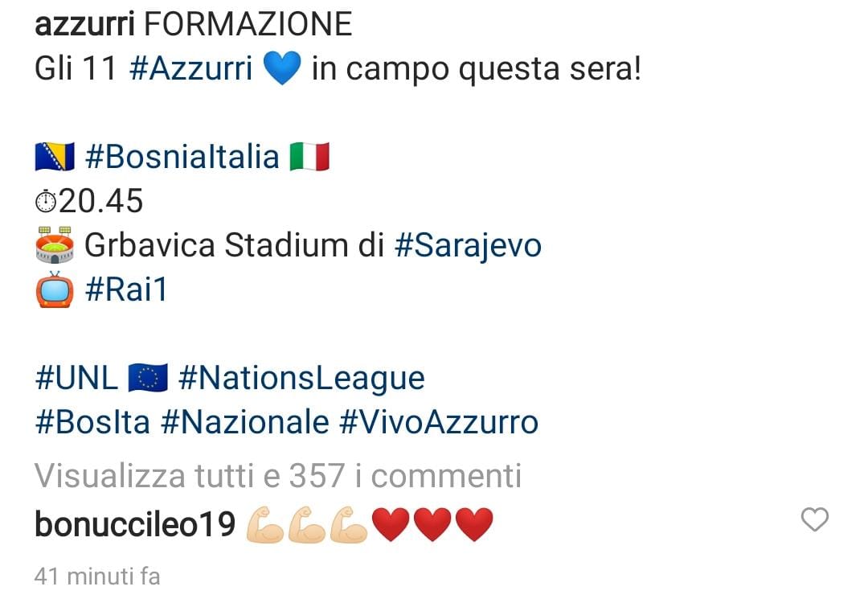Screen dimensions: 868x603
Task: Open the #Nazionale hashtag page
Action: click(241, 421)
